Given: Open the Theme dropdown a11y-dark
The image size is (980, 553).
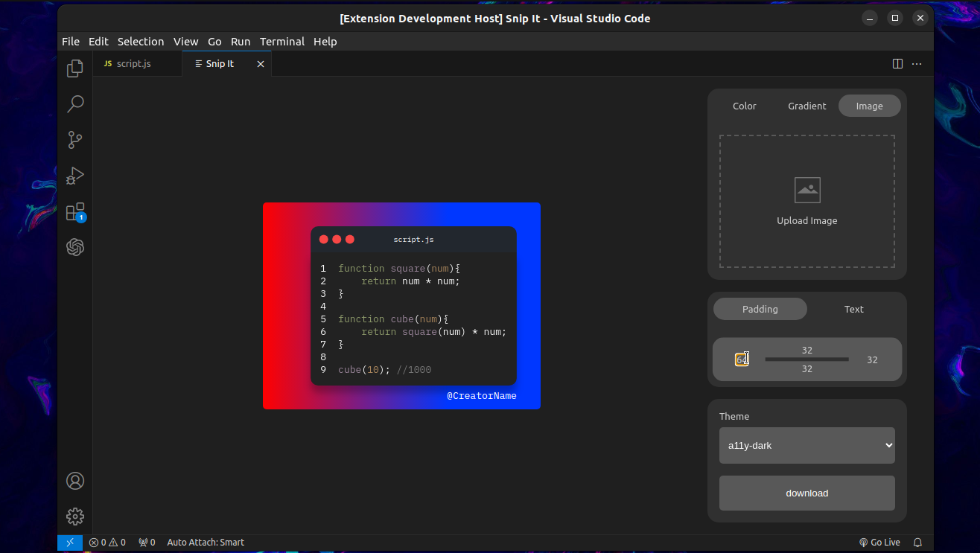Looking at the screenshot, I should pyautogui.click(x=807, y=445).
